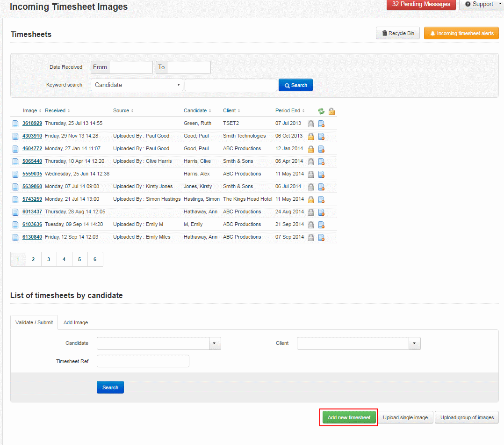Click remove-image icon for Green, Ruth row
This screenshot has width=504, height=445.
point(321,124)
